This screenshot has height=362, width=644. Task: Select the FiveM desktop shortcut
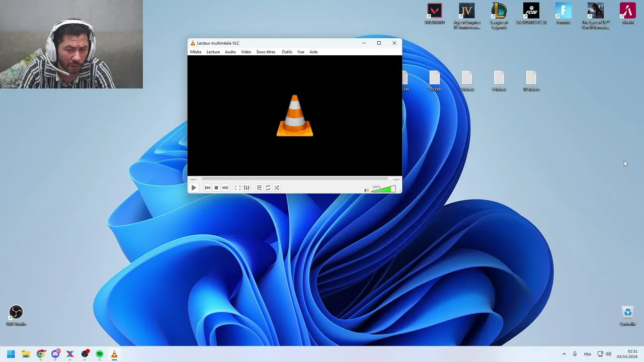[x=628, y=14]
